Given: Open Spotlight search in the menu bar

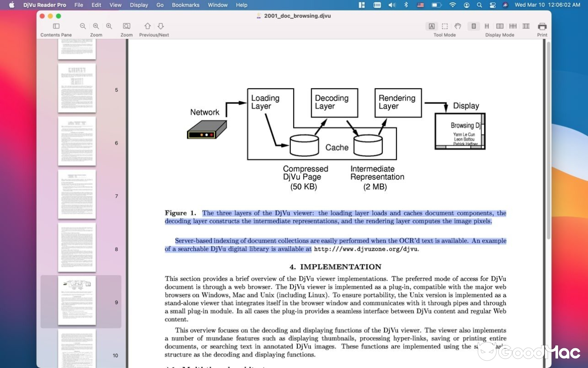Looking at the screenshot, I should point(480,5).
